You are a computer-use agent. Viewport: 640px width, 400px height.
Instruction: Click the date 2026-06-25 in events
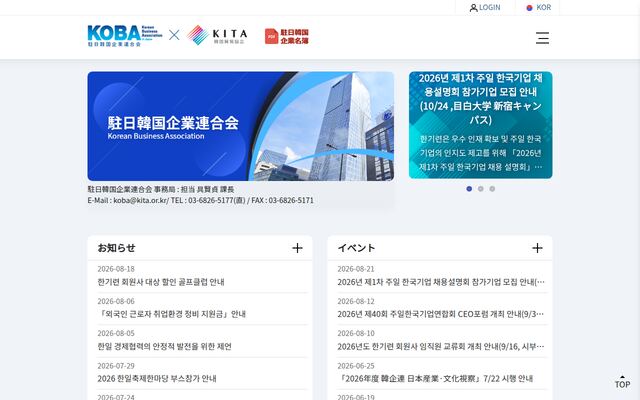click(x=356, y=366)
